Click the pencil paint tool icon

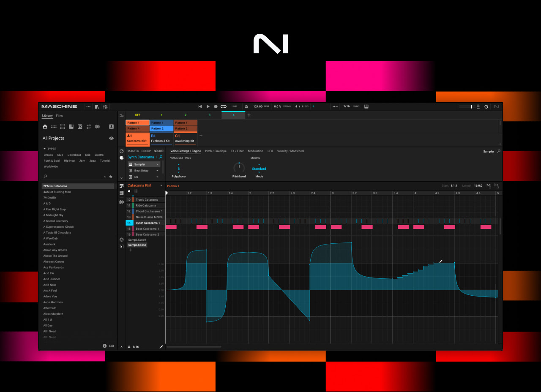(x=161, y=347)
